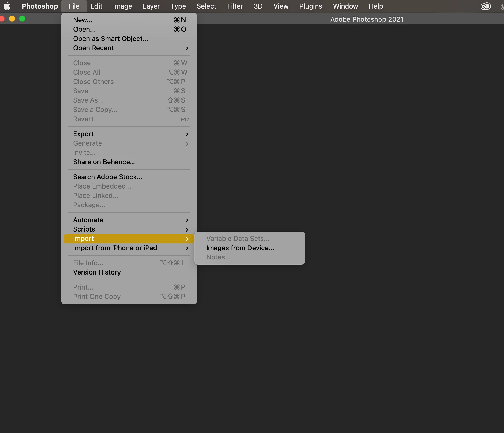Screen dimensions: 504x433
Task: Choose Open as Smart Object...
Action: tap(111, 39)
